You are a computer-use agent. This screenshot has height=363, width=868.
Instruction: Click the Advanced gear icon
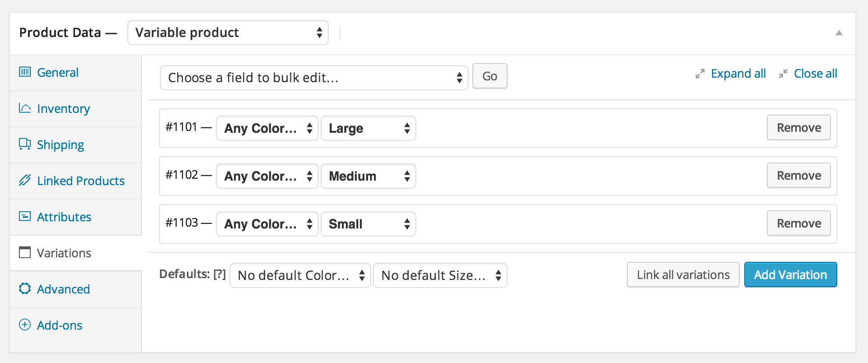[x=25, y=289]
